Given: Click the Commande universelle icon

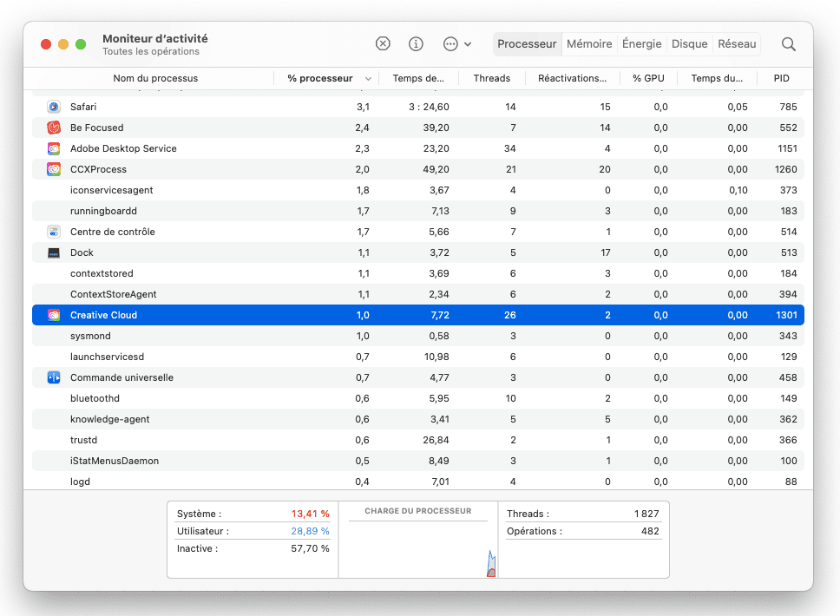Looking at the screenshot, I should pos(54,377).
